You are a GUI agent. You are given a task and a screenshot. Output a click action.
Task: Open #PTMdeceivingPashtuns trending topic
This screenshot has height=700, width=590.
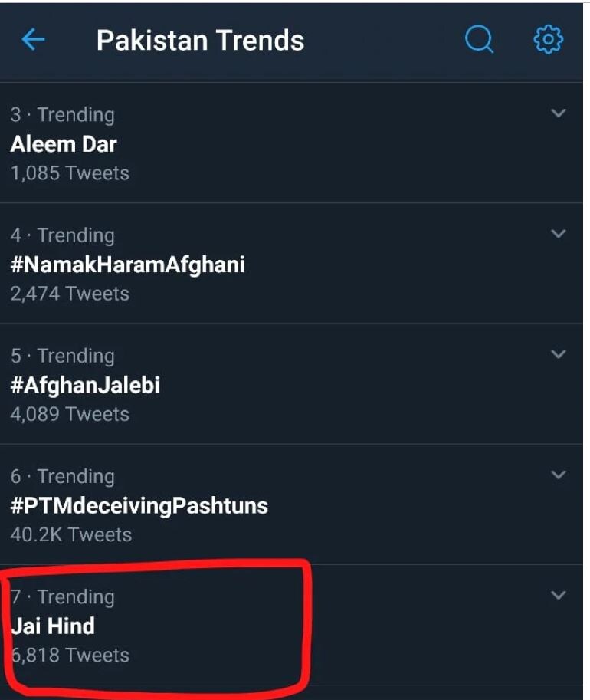pyautogui.click(x=139, y=505)
